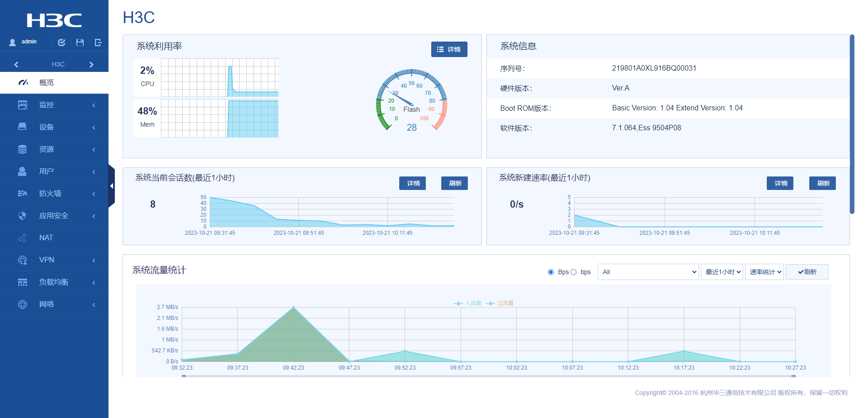
Task: Expand the 设备 device menu
Action: (54, 127)
